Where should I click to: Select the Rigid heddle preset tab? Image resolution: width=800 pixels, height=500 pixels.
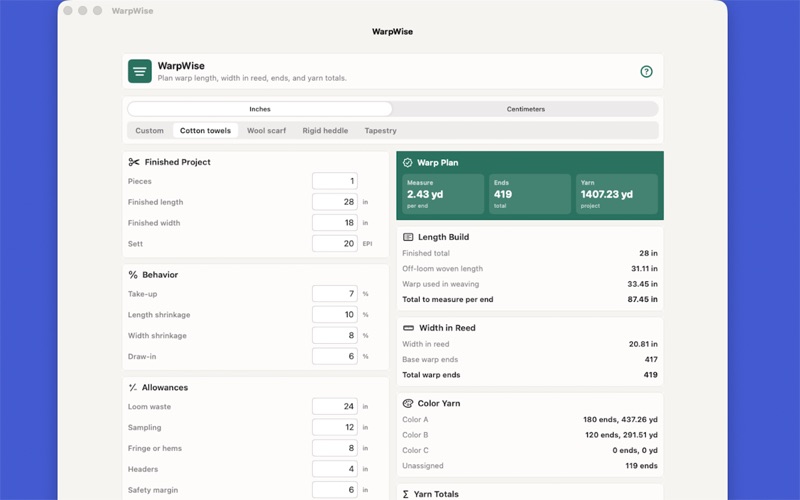coord(325,131)
